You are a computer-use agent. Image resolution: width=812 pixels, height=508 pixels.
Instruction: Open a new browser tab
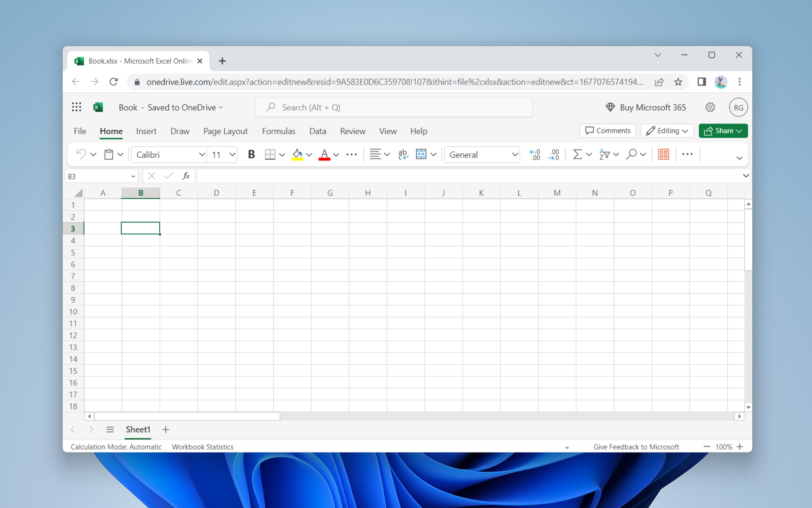222,61
